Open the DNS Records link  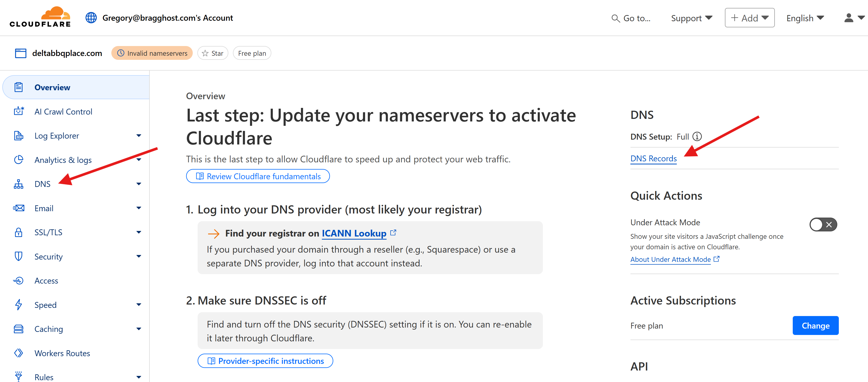tap(653, 159)
